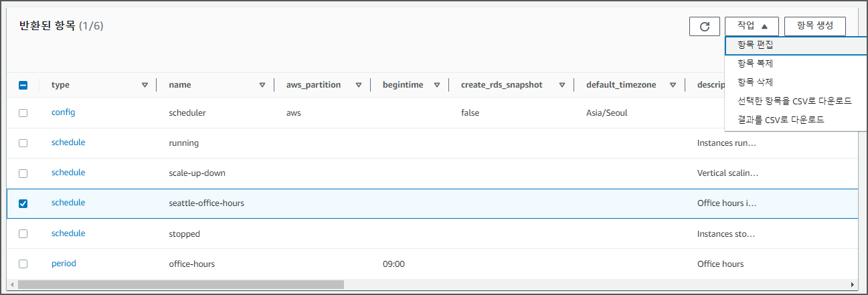Click the 항목 생성 button
Image resolution: width=868 pixels, height=295 pixels.
[x=814, y=26]
